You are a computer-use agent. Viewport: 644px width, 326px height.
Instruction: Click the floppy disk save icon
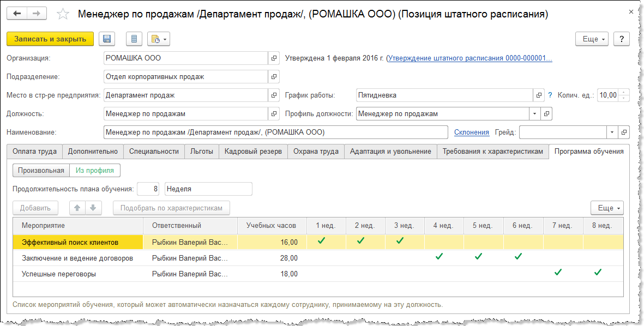pyautogui.click(x=107, y=39)
